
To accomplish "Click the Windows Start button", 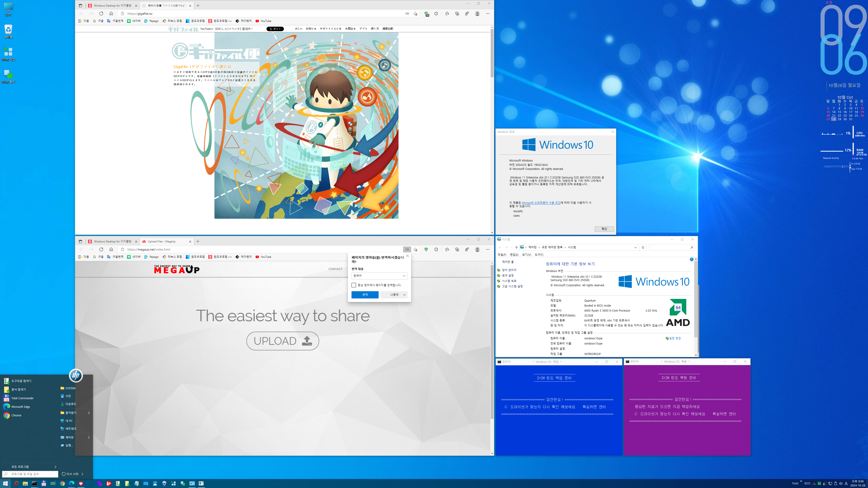I will coord(5,483).
